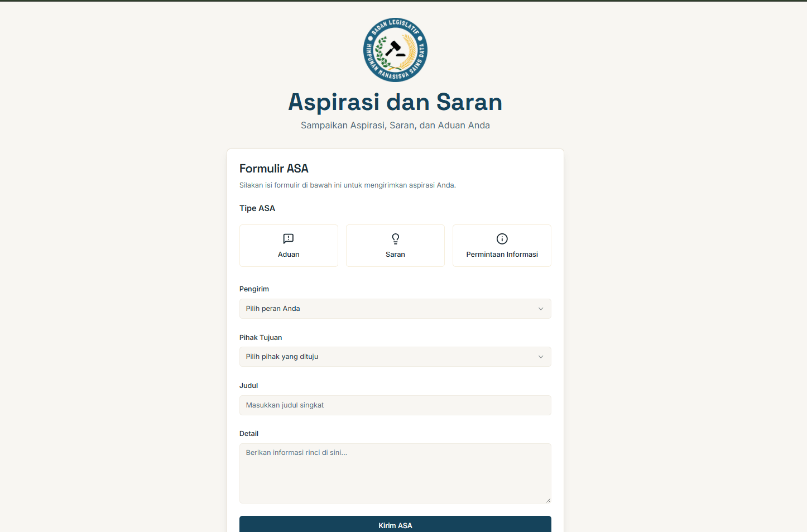
Task: Click the Detail text area
Action: coord(395,473)
